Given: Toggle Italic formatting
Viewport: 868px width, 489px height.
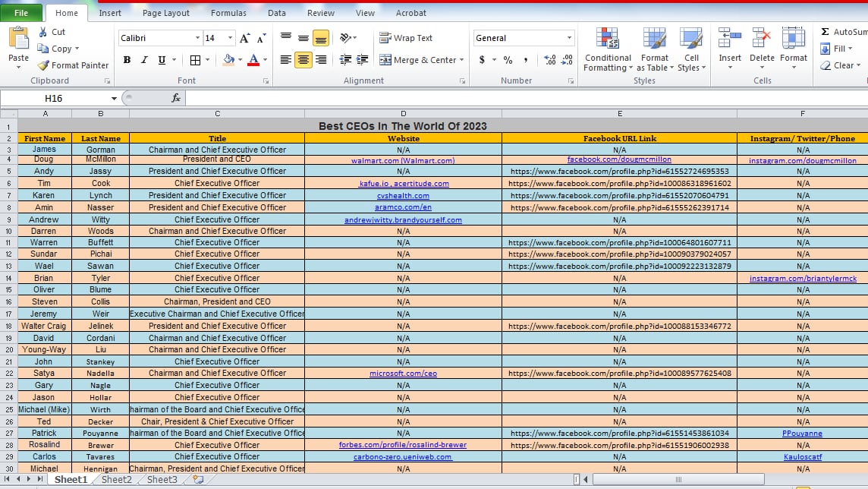Looking at the screenshot, I should (144, 60).
